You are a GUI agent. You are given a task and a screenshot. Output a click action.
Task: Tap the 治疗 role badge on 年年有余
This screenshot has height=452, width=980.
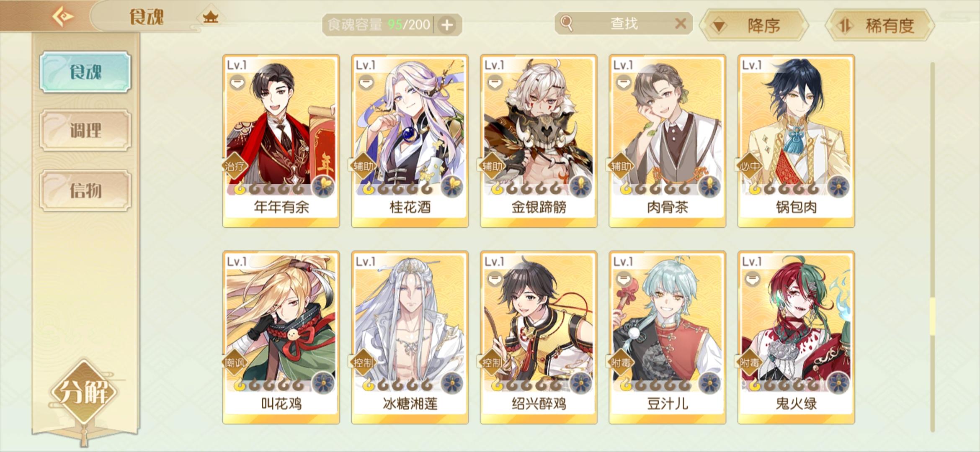[x=234, y=167]
